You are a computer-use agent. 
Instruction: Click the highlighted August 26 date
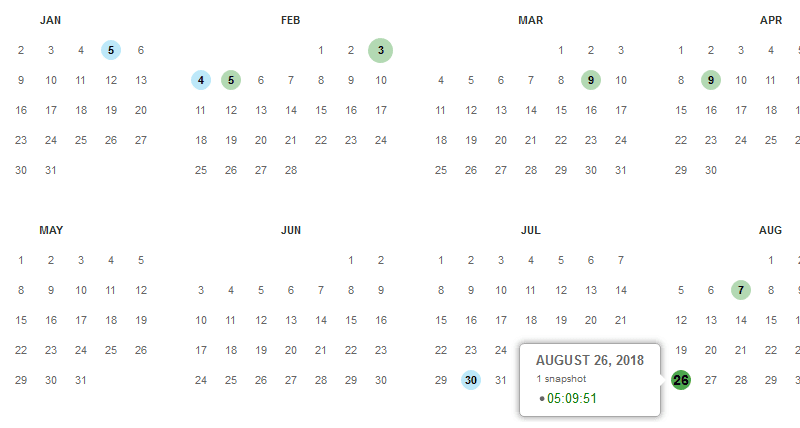coord(681,380)
